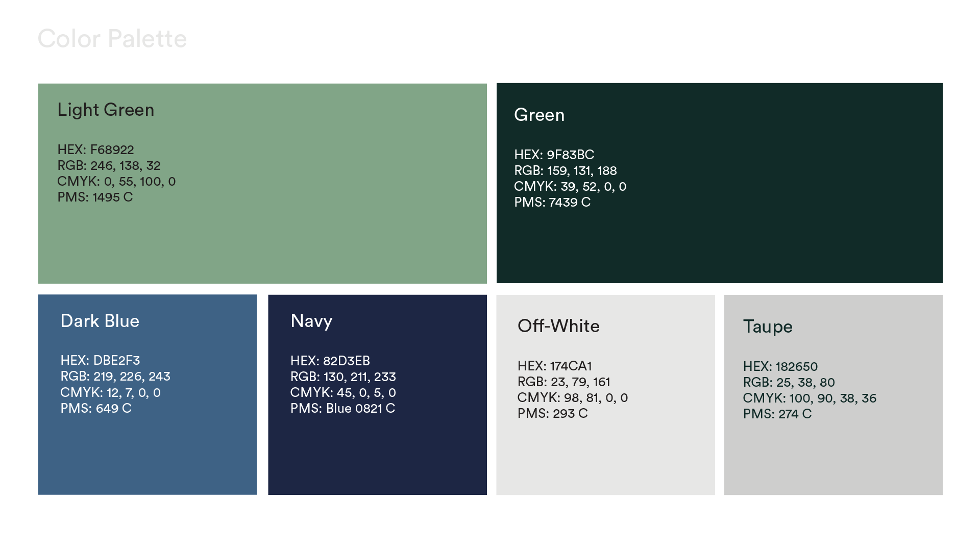Click PMS: 7439 C text

[x=552, y=202]
